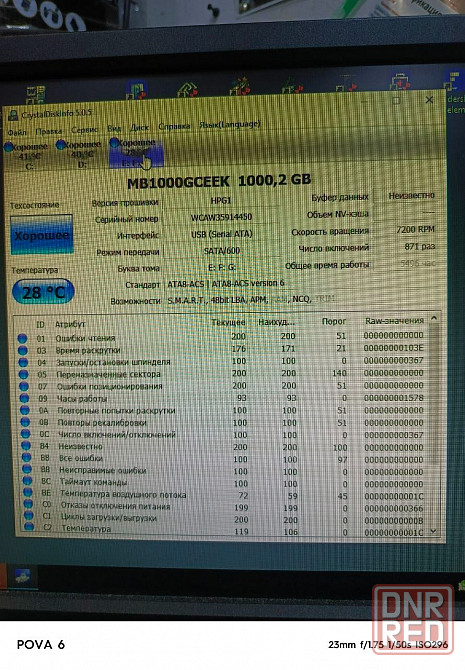Click the Raw-значения column header

click(x=394, y=320)
